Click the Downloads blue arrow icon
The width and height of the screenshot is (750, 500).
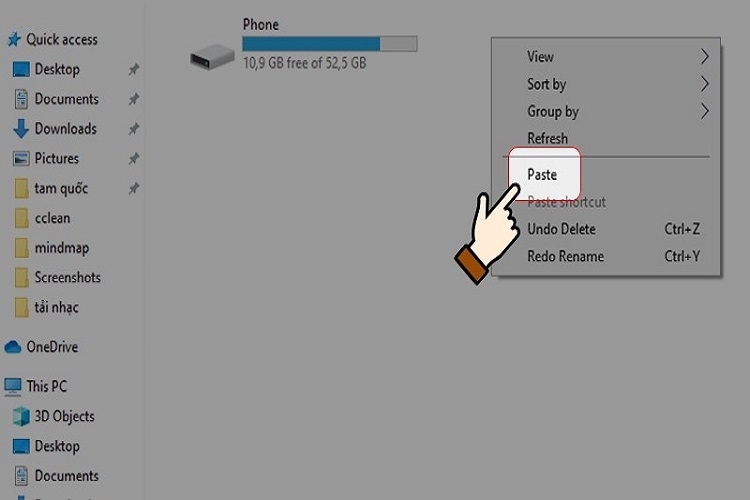(x=21, y=129)
